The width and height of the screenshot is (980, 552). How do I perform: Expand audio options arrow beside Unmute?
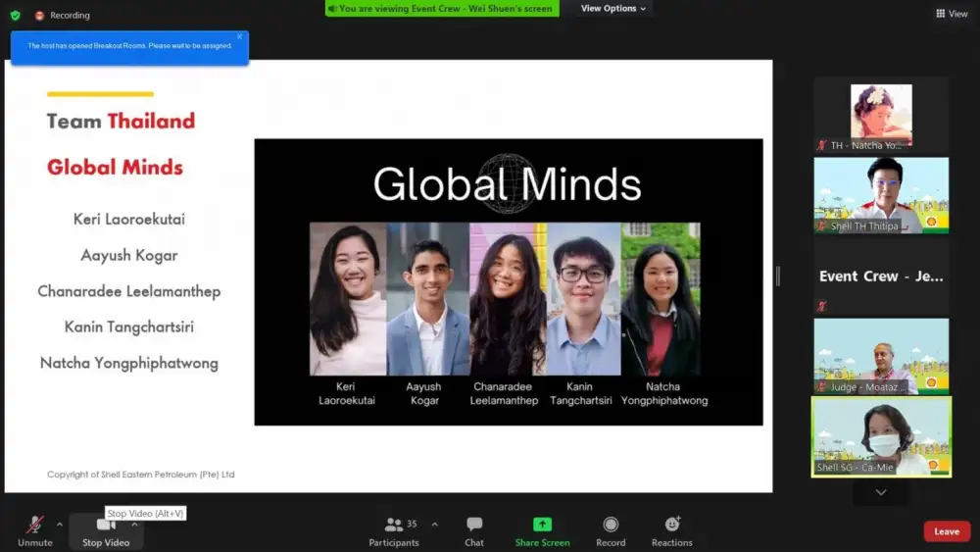[x=60, y=525]
